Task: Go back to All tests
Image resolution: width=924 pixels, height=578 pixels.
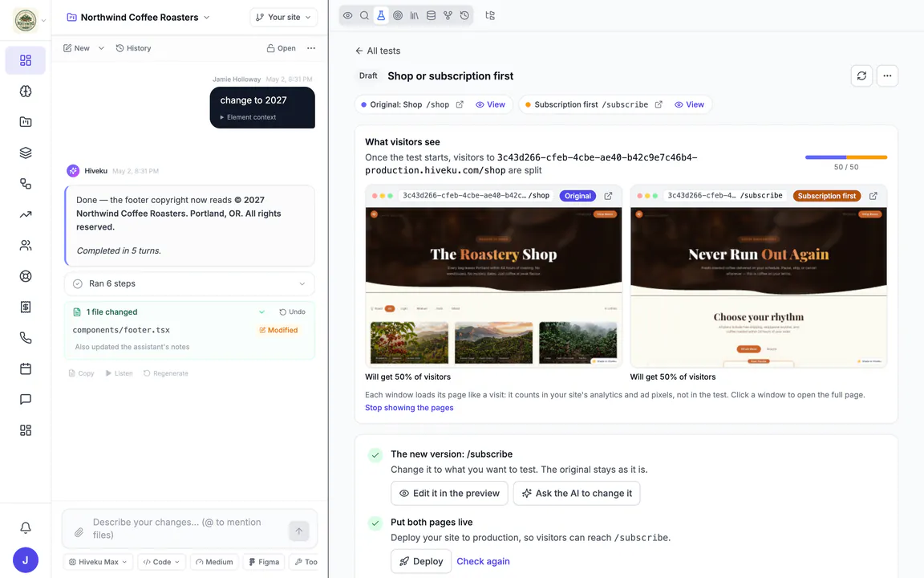Action: point(378,51)
